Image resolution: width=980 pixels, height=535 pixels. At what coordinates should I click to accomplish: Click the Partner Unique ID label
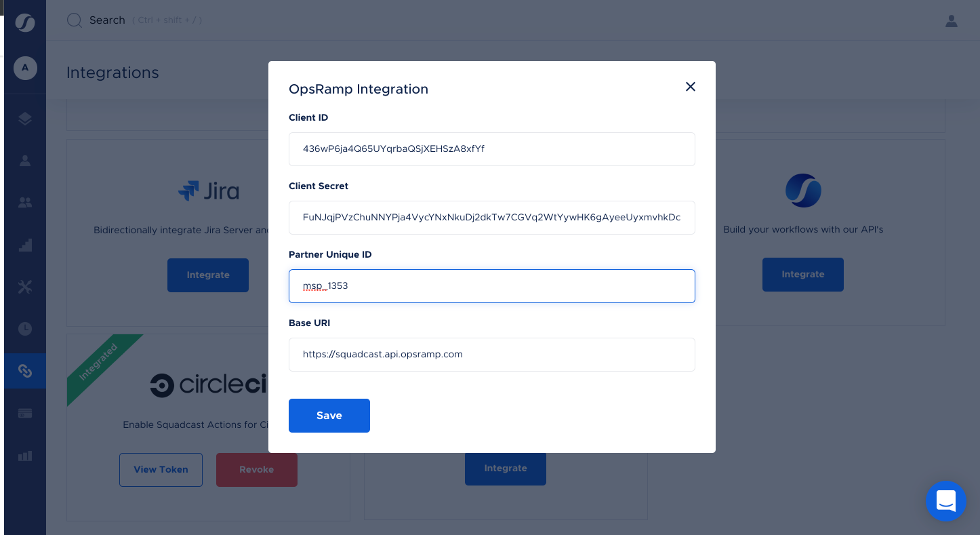coord(330,254)
